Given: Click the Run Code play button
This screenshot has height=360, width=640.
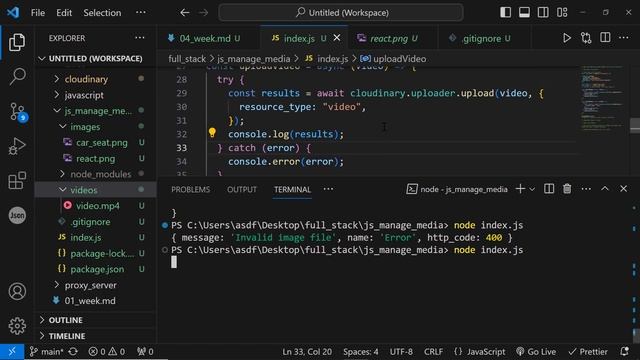Looking at the screenshot, I should (567, 38).
